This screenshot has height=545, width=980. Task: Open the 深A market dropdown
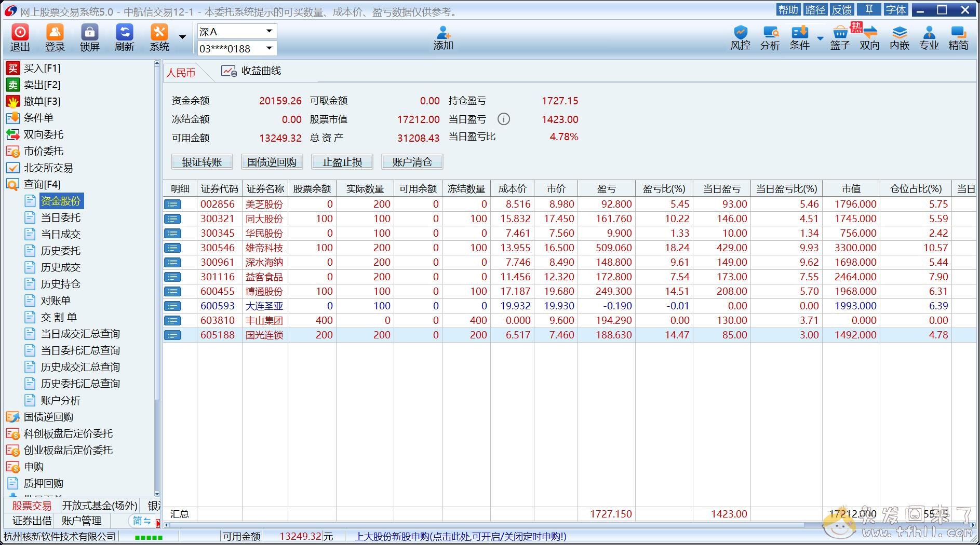point(269,31)
